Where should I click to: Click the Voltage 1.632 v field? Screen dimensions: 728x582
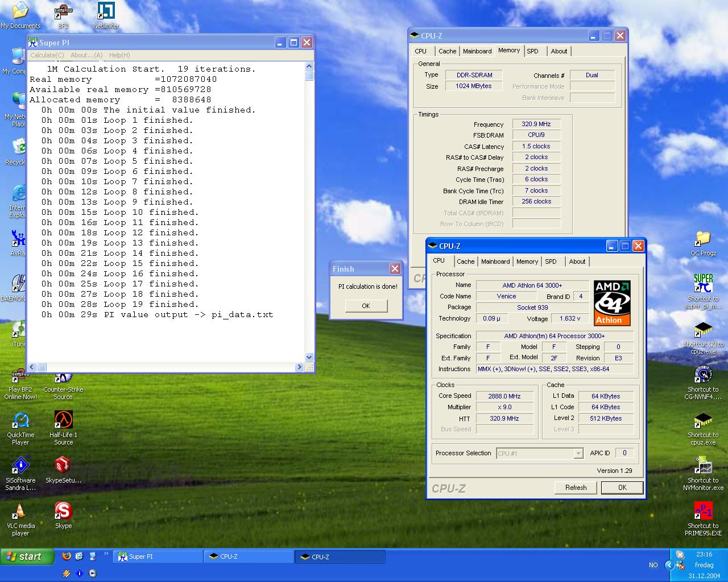[570, 319]
